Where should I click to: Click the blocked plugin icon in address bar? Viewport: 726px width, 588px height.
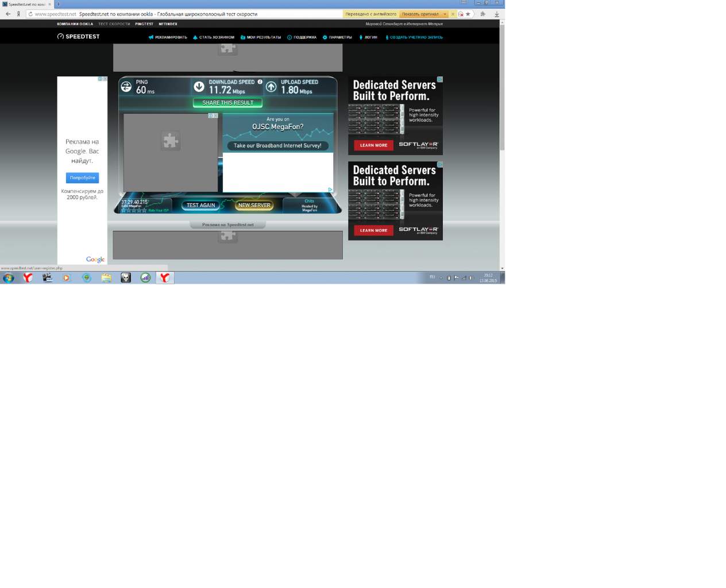pos(461,14)
